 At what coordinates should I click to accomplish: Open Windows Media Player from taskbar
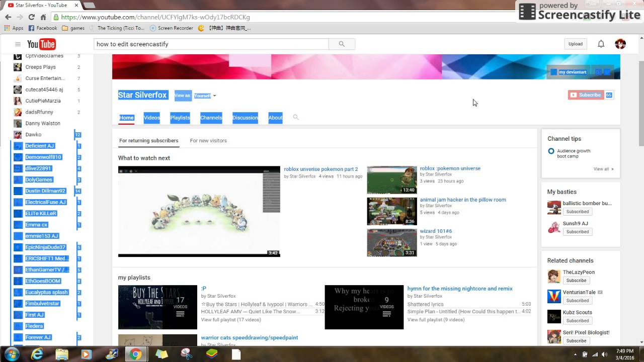coord(87,354)
